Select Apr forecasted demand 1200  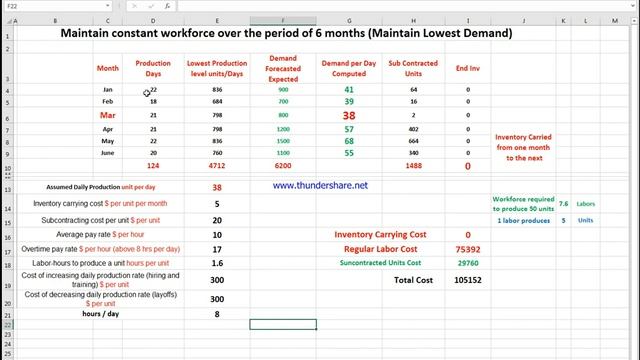pos(283,129)
